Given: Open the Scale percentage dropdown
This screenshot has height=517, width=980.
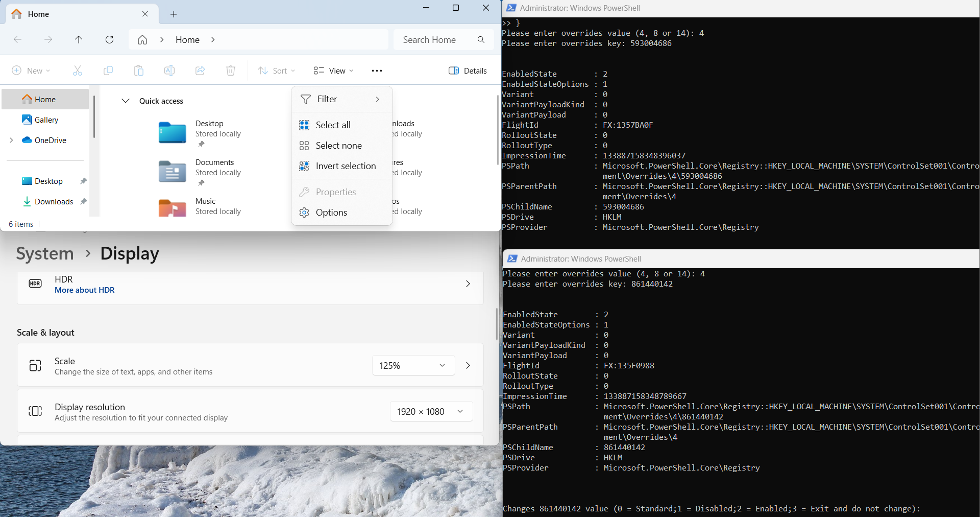Looking at the screenshot, I should coord(413,366).
